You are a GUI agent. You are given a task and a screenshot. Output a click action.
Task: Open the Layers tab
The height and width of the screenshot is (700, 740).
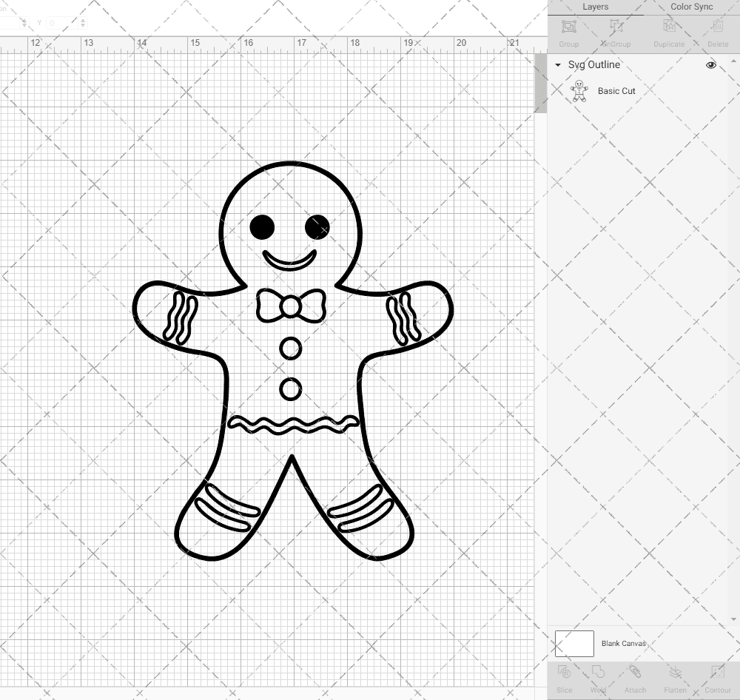[595, 7]
